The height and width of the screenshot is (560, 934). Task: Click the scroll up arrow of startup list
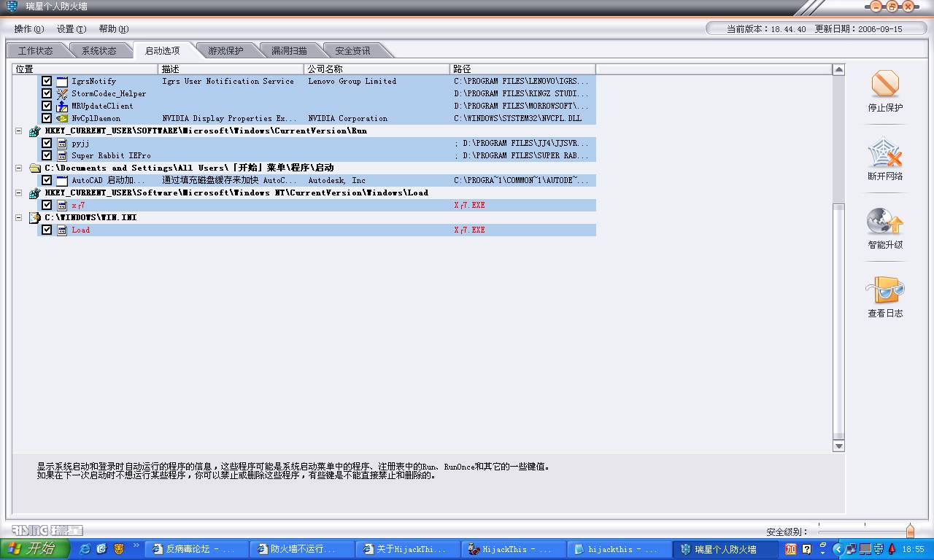(838, 70)
